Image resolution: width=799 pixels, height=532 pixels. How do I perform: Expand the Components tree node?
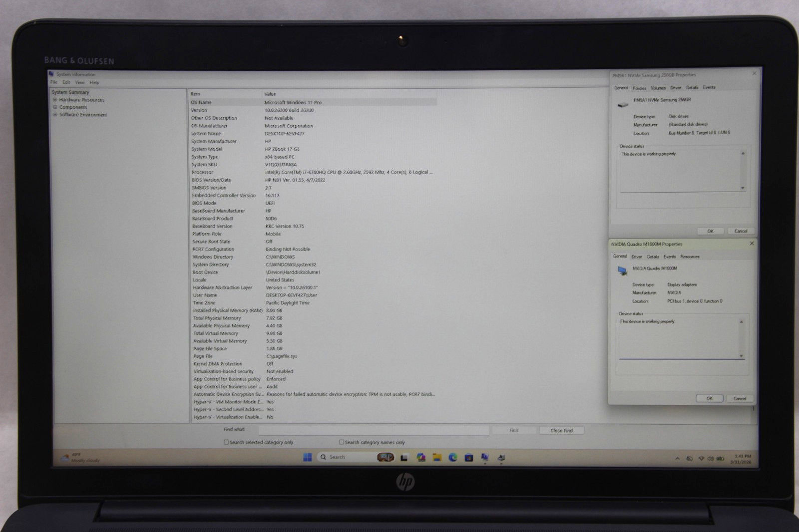point(55,107)
